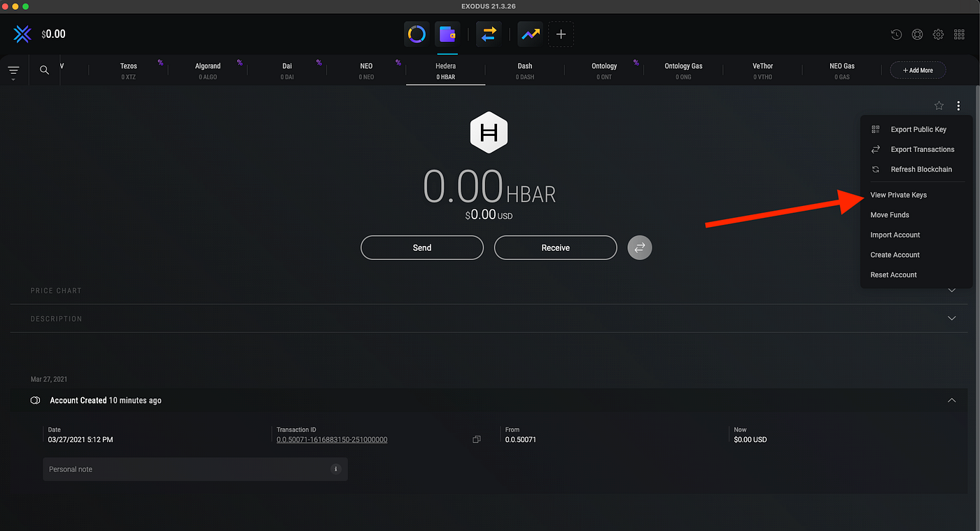
Task: Select the NEO asset tab
Action: click(x=366, y=71)
